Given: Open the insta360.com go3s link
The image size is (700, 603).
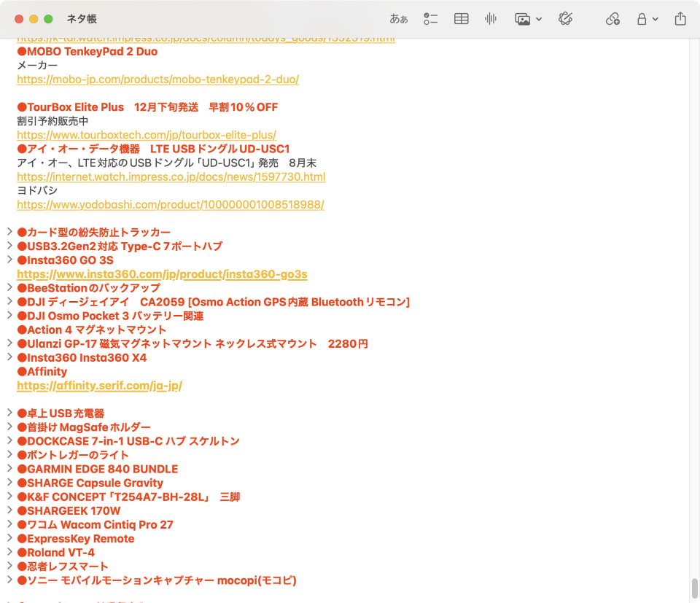Looking at the screenshot, I should [x=162, y=274].
